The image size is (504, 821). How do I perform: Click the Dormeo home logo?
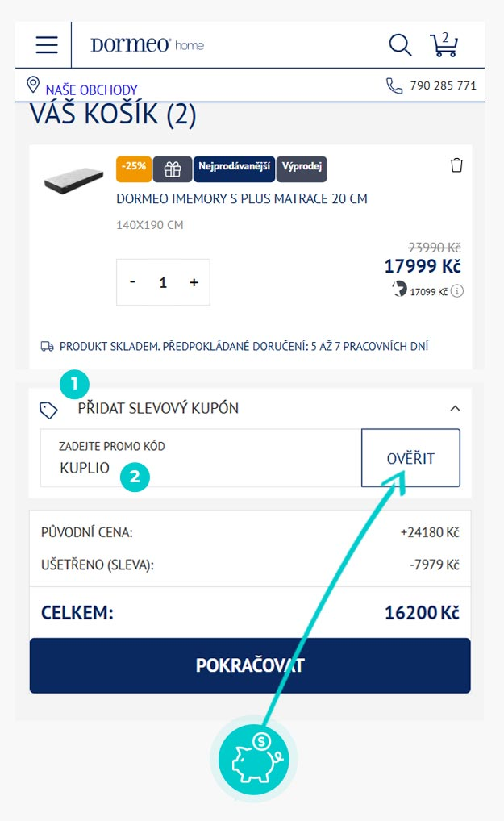pyautogui.click(x=147, y=45)
